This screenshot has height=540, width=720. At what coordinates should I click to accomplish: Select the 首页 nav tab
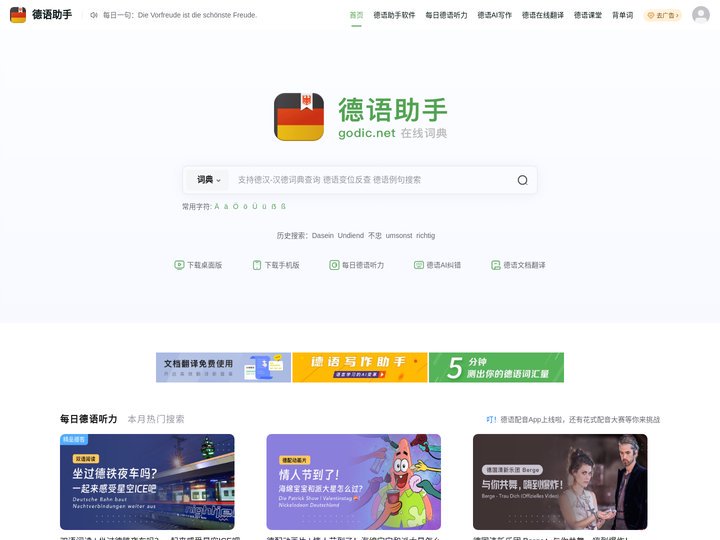click(356, 15)
